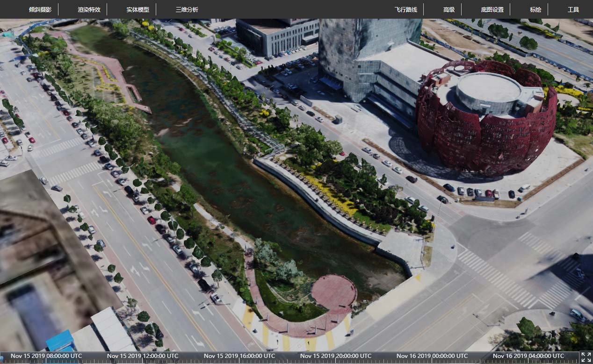Open 底图设置 basemap settings
This screenshot has width=593, height=364.
[x=492, y=9]
